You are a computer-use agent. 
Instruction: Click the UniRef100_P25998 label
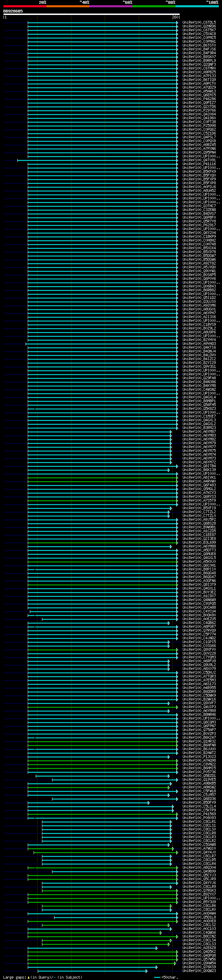(199, 125)
